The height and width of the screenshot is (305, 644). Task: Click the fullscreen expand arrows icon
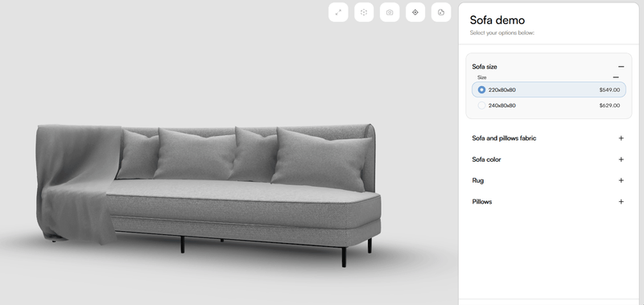(338, 12)
